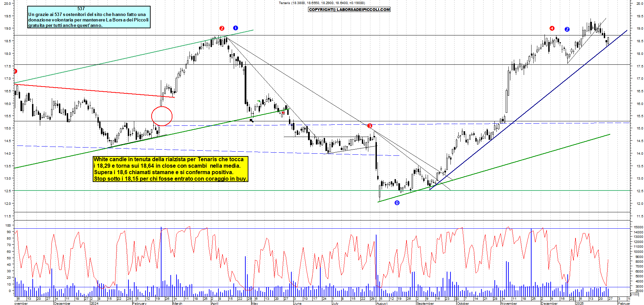This screenshot has width=644, height=305.
Task: Click the 4000 volume scale label
Action: click(x=639, y=281)
